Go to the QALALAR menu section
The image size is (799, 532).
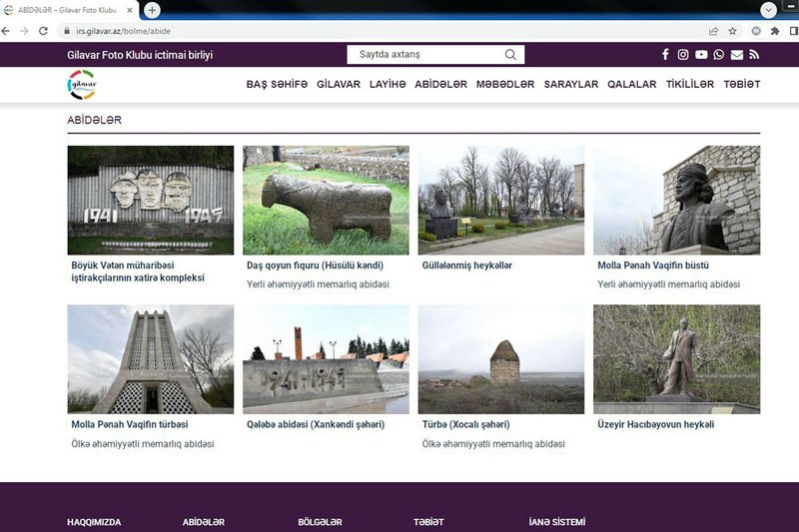631,85
